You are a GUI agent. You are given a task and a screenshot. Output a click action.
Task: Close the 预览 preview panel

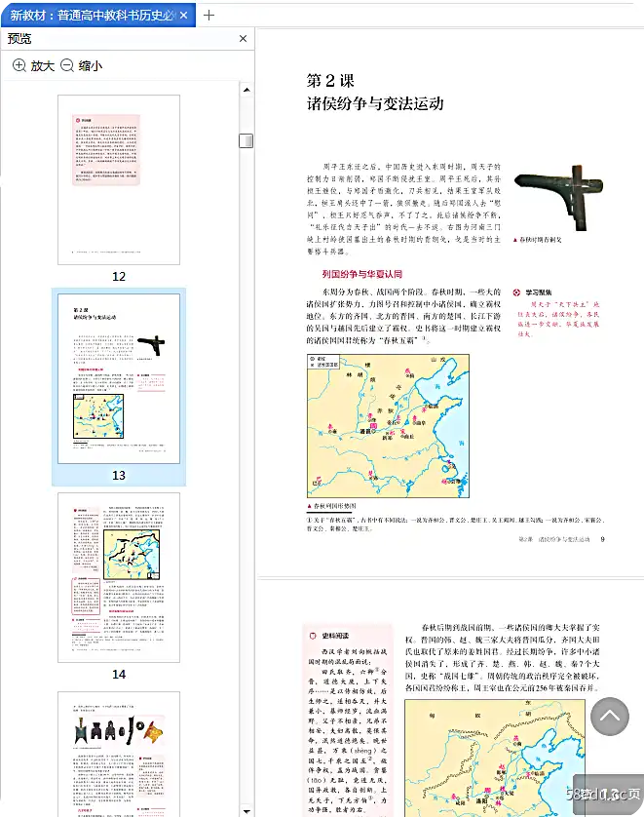pyautogui.click(x=243, y=39)
